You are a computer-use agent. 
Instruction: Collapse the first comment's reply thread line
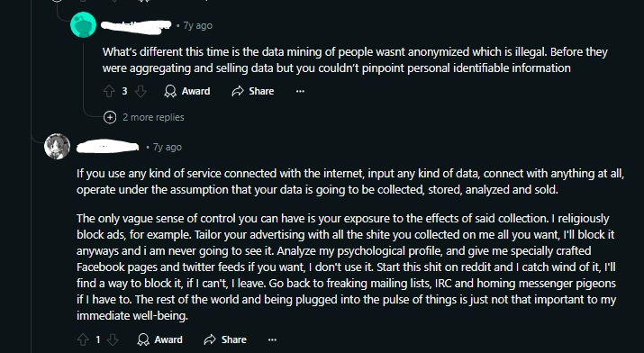click(x=84, y=76)
